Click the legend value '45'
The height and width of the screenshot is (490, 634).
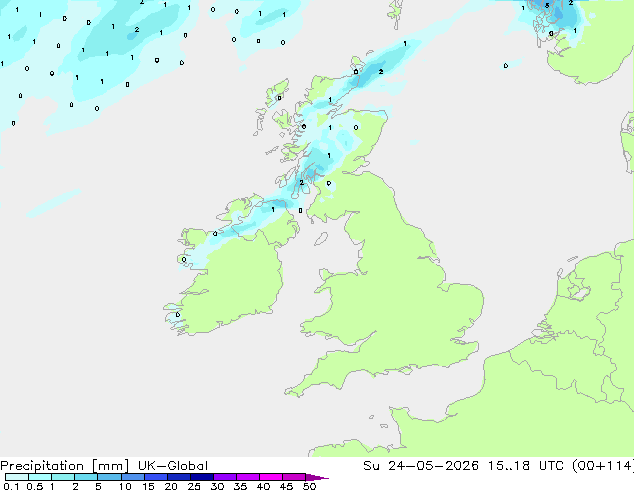[x=287, y=486]
